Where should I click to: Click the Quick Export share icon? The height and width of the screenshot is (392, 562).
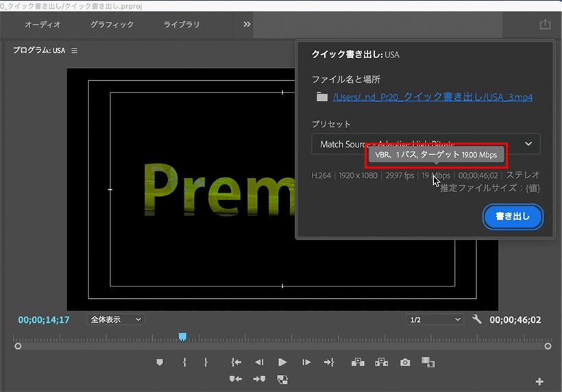545,24
